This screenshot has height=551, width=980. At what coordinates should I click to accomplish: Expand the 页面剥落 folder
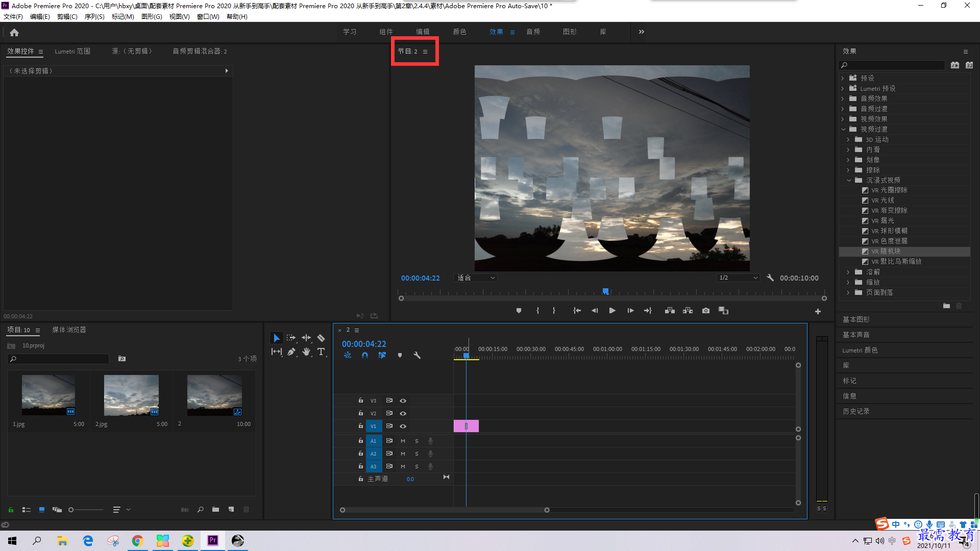pos(848,292)
